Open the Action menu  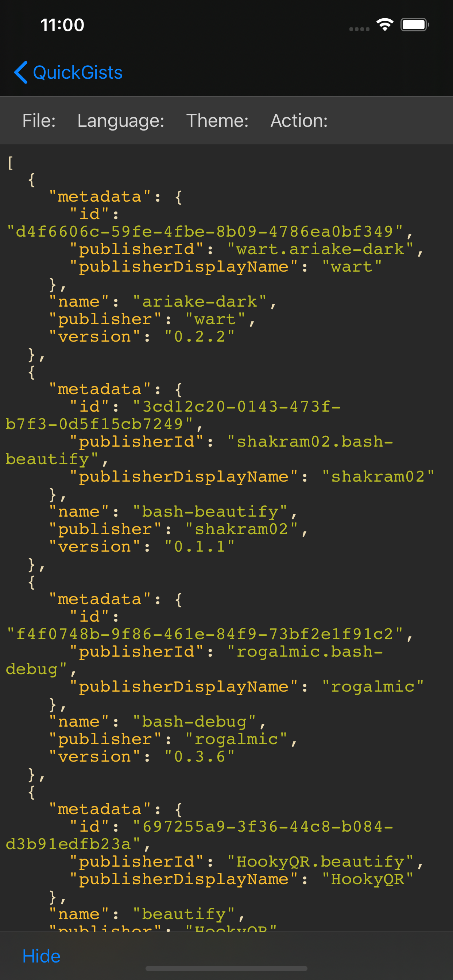(299, 121)
